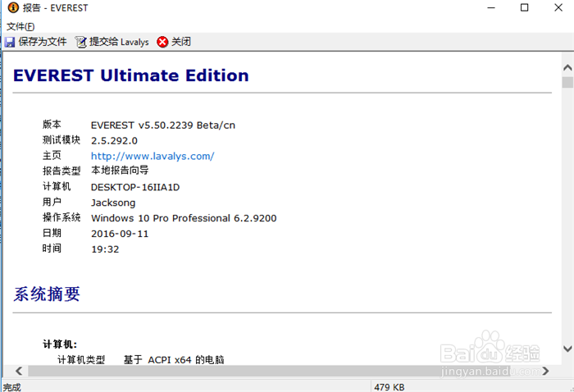Close the EVEREST report window

pos(558,7)
